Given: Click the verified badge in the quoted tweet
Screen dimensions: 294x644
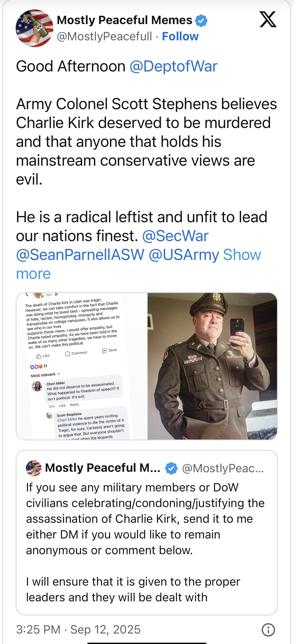Looking at the screenshot, I should pos(171,468).
